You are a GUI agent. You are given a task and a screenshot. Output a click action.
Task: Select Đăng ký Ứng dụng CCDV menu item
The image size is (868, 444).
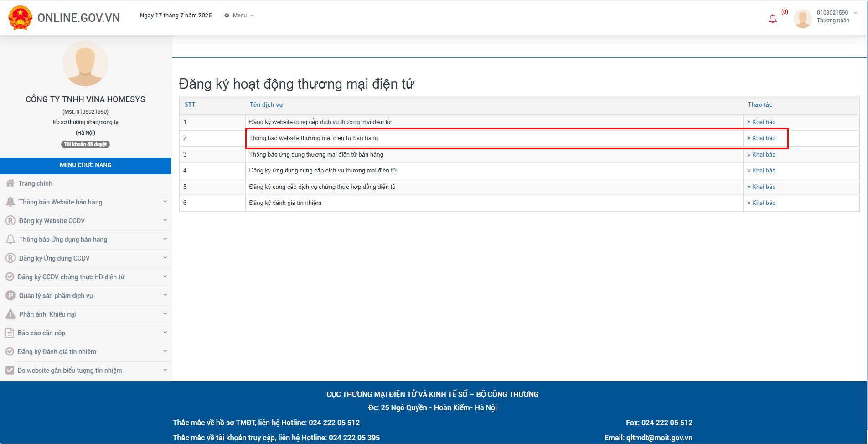pos(54,258)
